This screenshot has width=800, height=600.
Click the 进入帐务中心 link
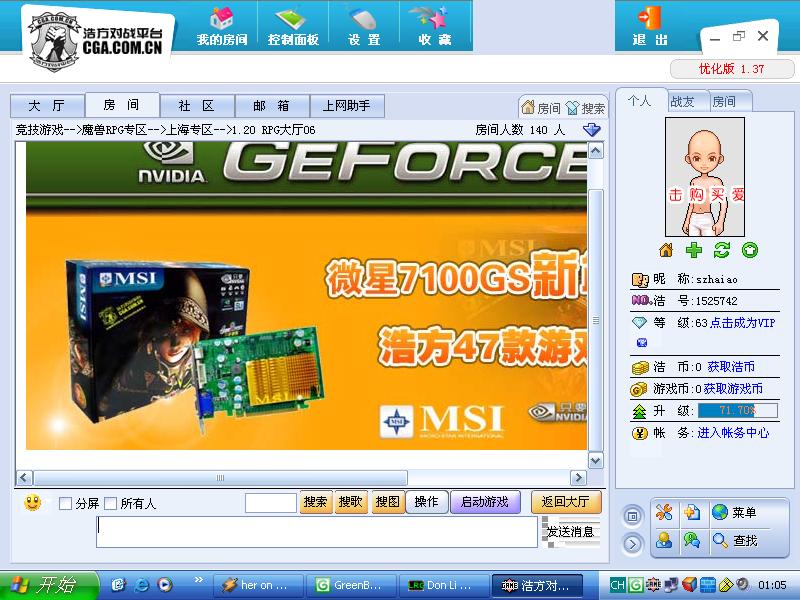733,433
